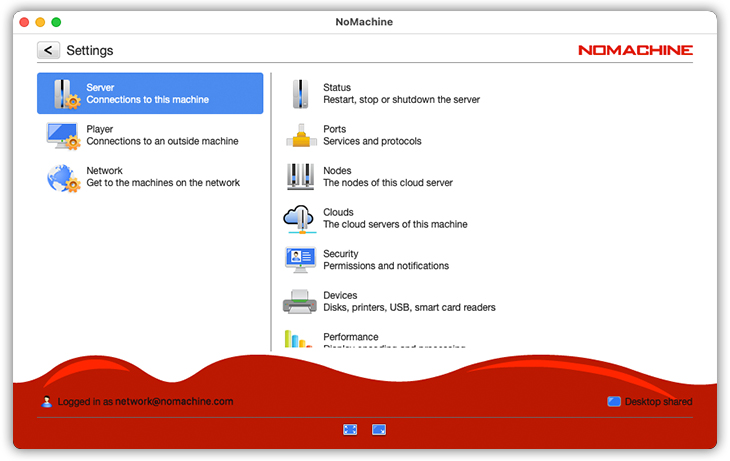Click the 'Desktop shared' status indicator
This screenshot has height=461, width=730.
pyautogui.click(x=649, y=402)
